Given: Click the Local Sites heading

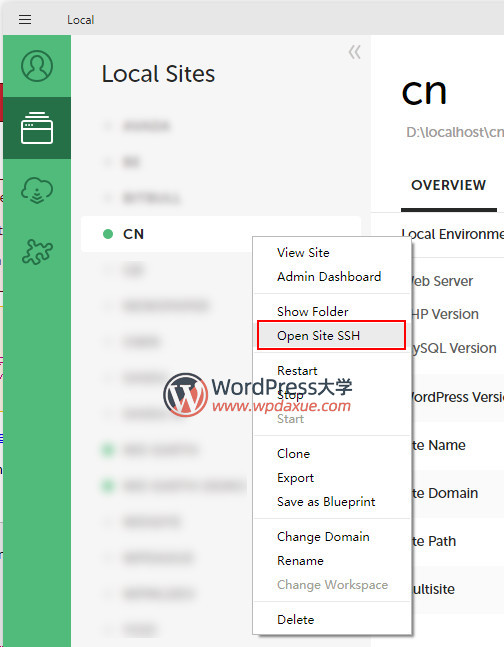Looking at the screenshot, I should (158, 74).
